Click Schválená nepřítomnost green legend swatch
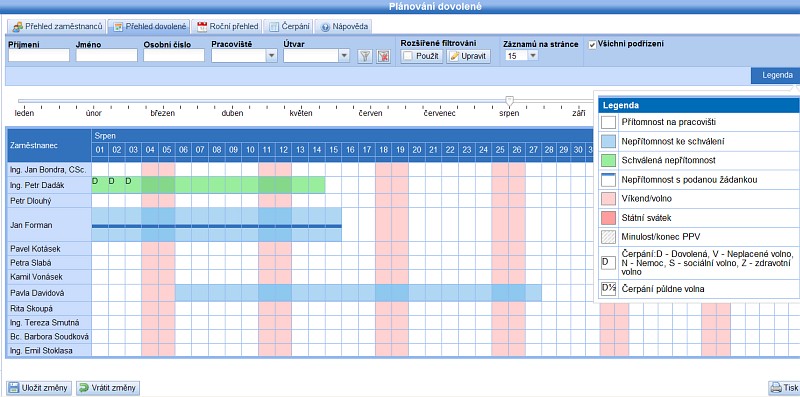The width and height of the screenshot is (800, 397). [x=609, y=161]
